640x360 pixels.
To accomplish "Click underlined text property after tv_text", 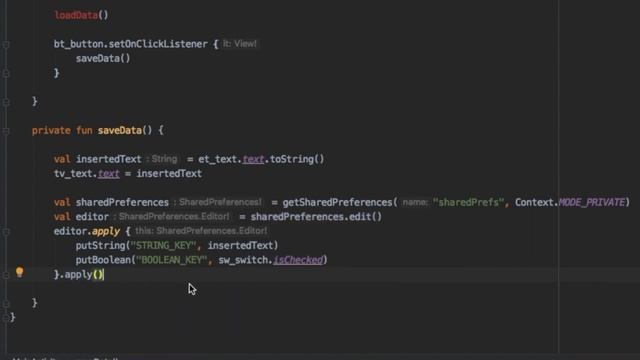I will [109, 173].
